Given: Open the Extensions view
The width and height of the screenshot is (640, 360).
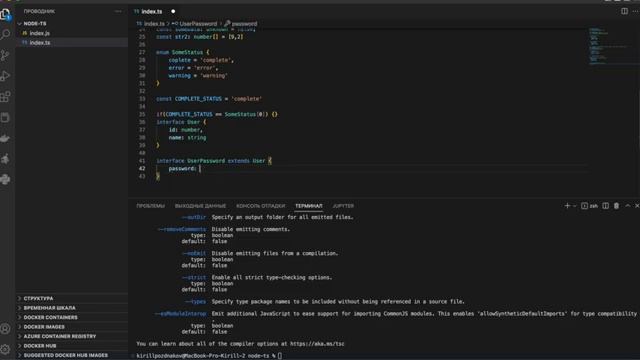Looking at the screenshot, I should (x=5, y=97).
